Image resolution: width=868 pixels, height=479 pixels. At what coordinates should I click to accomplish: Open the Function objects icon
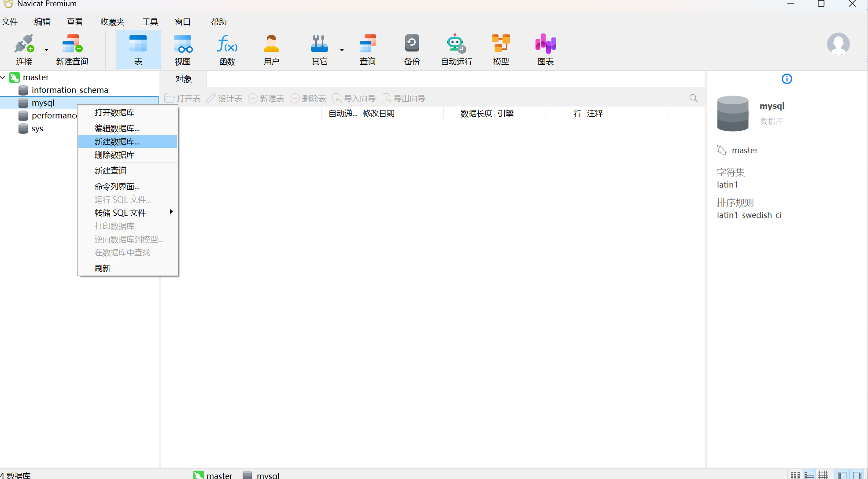[227, 49]
